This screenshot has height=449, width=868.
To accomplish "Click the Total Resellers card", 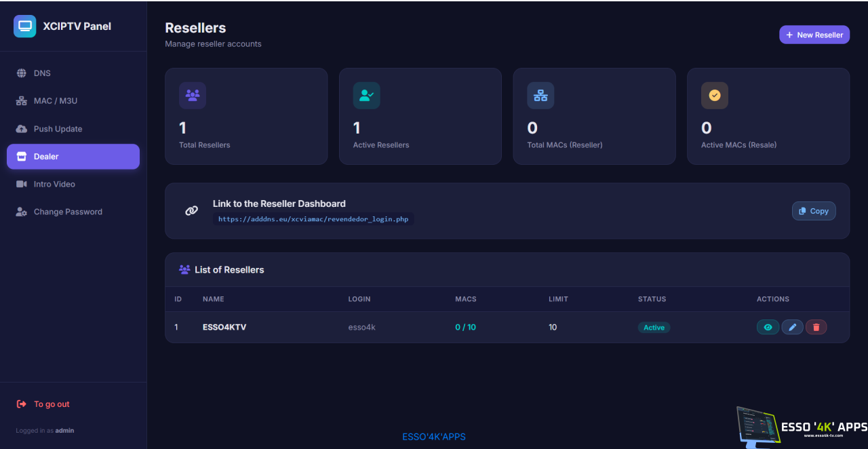I will pyautogui.click(x=246, y=116).
